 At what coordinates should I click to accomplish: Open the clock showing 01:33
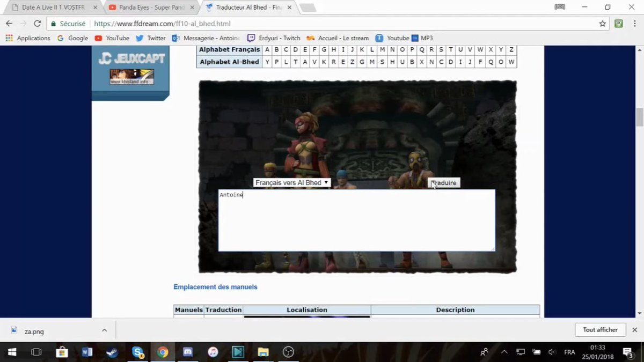tap(597, 352)
